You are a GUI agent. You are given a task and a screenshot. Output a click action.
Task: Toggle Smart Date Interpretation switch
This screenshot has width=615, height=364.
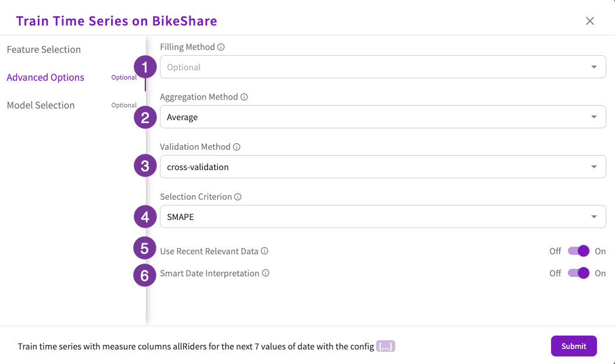[578, 273]
